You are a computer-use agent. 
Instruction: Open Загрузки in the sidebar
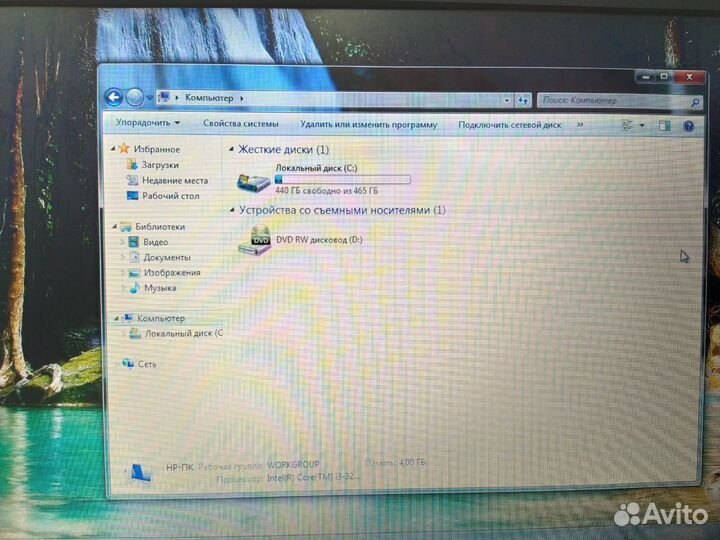[160, 164]
